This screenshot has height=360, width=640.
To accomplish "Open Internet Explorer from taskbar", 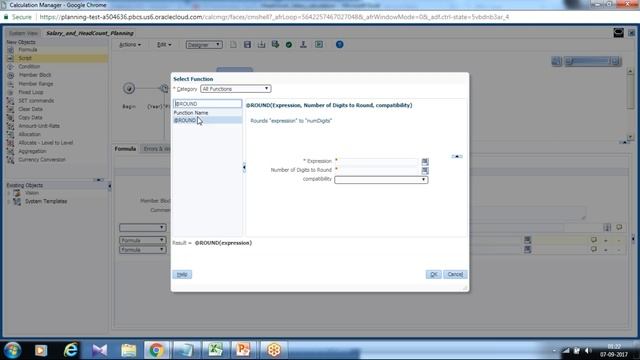I will [71, 350].
